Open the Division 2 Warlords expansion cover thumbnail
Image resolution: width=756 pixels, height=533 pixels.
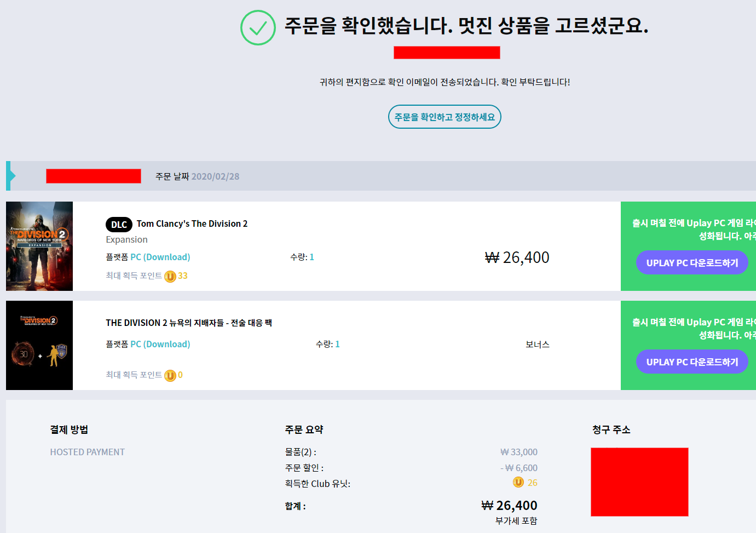click(39, 246)
